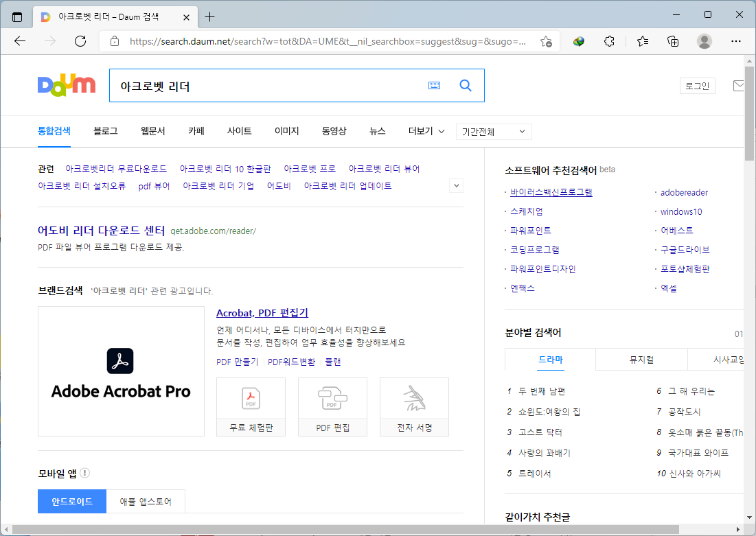The height and width of the screenshot is (536, 756).
Task: Open drama ranking 국가대표 와이프
Action: [698, 453]
